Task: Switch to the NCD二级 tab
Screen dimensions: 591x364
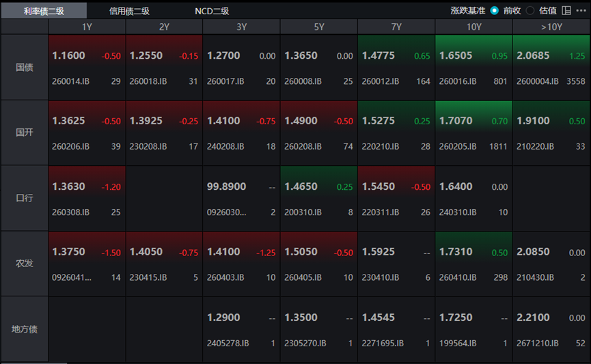Action: pos(211,11)
